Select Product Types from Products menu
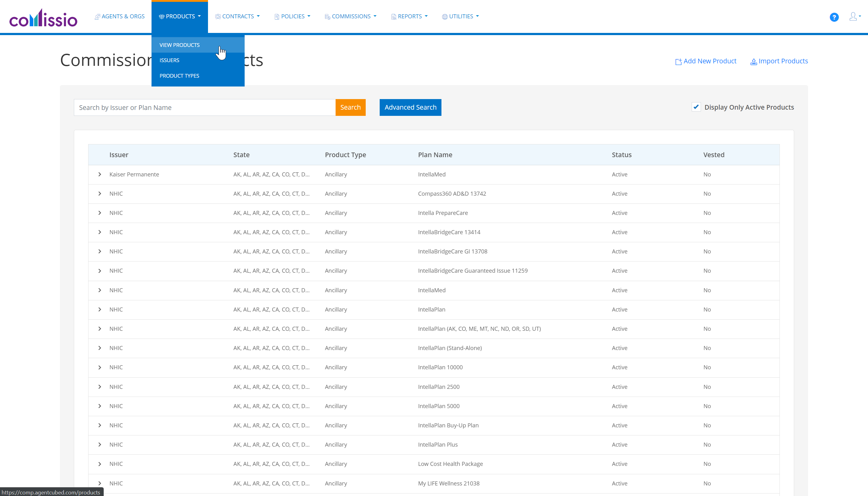The width and height of the screenshot is (868, 496). click(198, 75)
